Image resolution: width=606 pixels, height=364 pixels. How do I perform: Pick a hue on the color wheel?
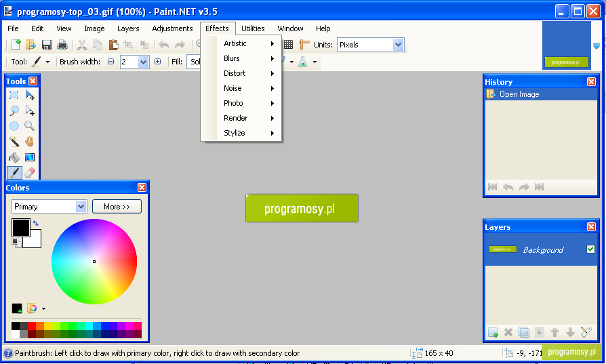(x=94, y=262)
